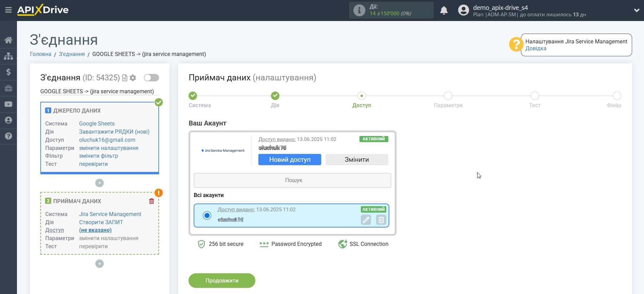Viewport: 644px width, 294px height.
Task: Click the actions info icon
Action: pos(359,10)
